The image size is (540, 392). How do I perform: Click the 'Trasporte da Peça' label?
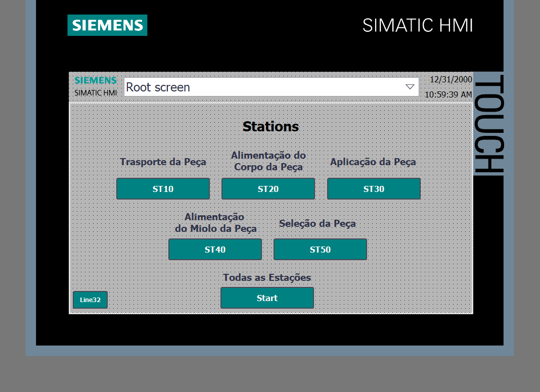[163, 162]
